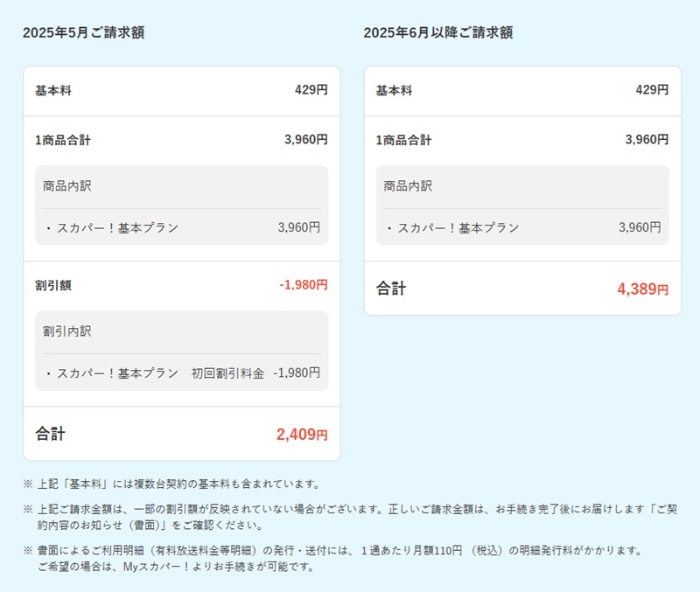Click 1商品合計 row label in May bill

pyautogui.click(x=62, y=140)
